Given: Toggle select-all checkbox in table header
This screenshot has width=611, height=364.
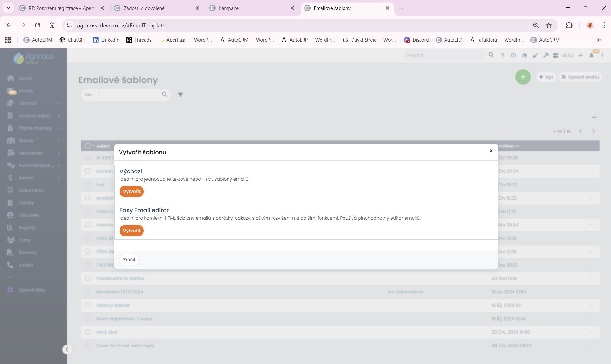Looking at the screenshot, I should pos(88,146).
